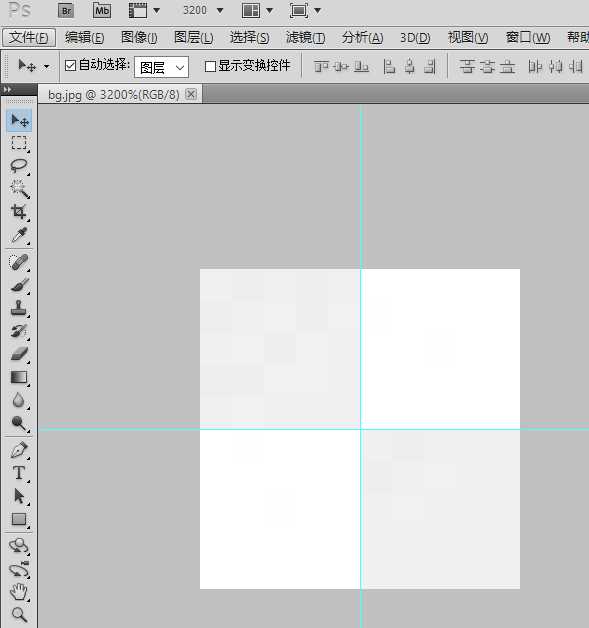The image size is (589, 628).
Task: Select the Pen tool
Action: coord(19,450)
